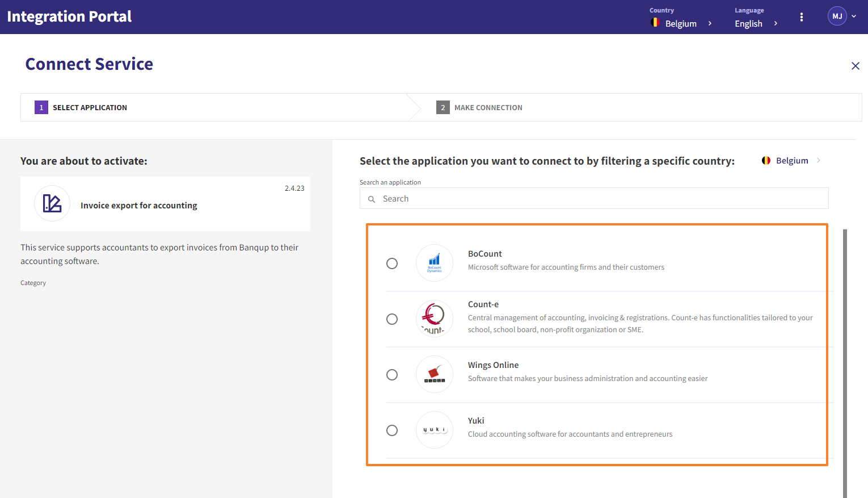Select the BoCount radio button
Image resolution: width=868 pixels, height=498 pixels.
pos(392,263)
